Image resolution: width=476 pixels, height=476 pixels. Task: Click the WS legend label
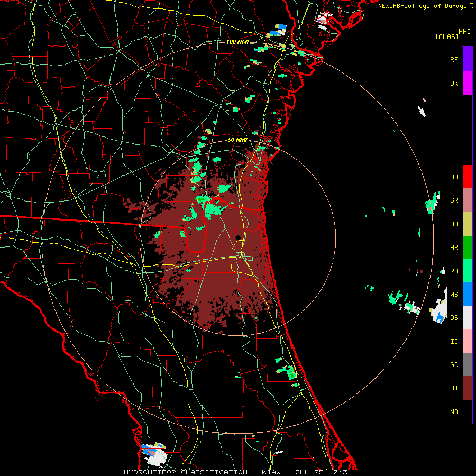pos(454,295)
